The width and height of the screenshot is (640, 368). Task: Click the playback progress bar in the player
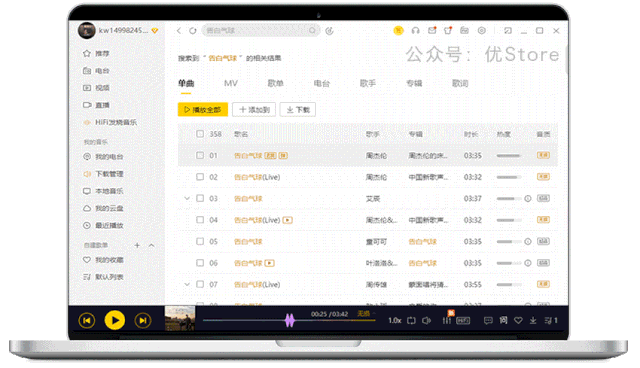(289, 321)
